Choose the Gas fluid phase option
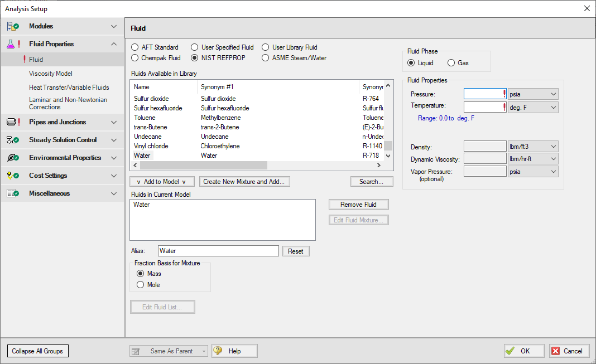Image resolution: width=596 pixels, height=364 pixels. tap(451, 63)
